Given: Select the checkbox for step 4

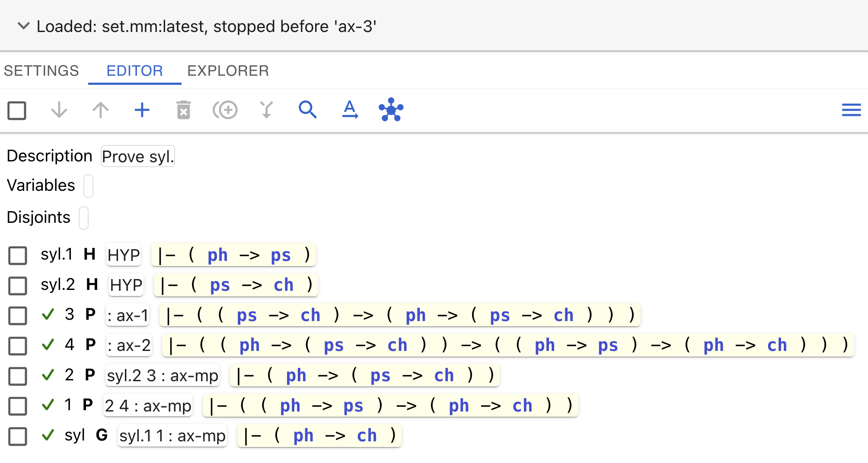Looking at the screenshot, I should tap(18, 346).
